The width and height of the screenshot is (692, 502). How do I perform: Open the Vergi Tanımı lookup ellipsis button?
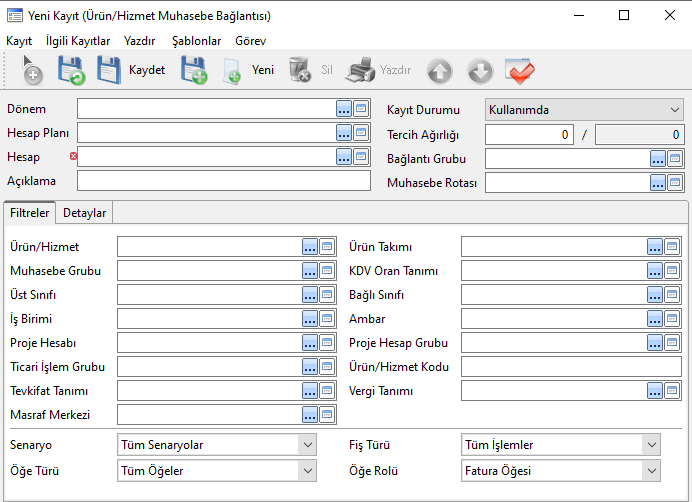655,391
